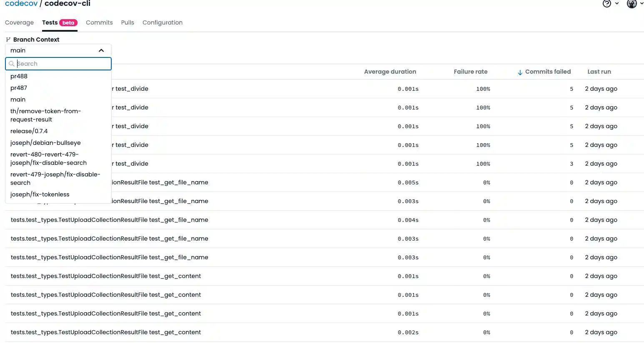Select joseph/debian-bullseye branch
The width and height of the screenshot is (644, 343).
pyautogui.click(x=45, y=143)
